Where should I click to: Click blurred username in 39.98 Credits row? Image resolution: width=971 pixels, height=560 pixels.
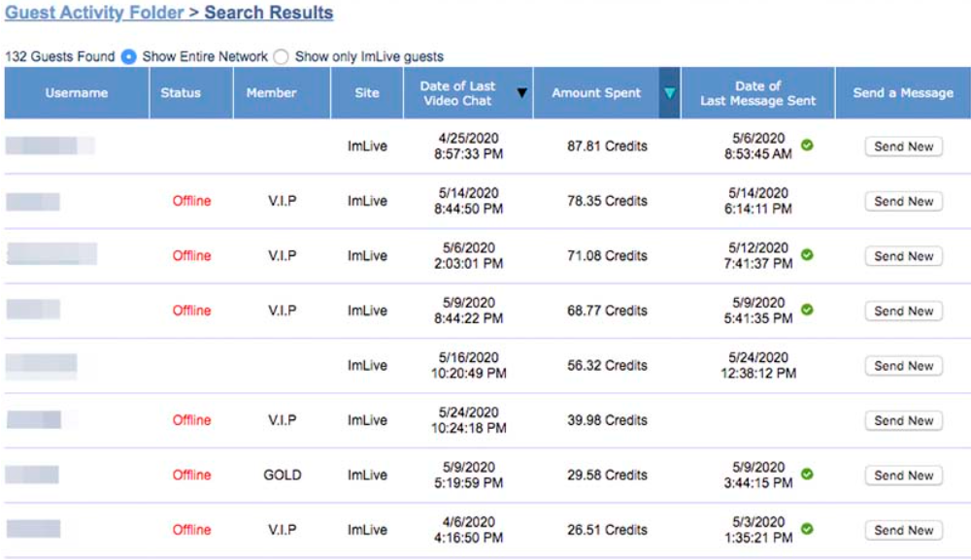[x=34, y=419]
